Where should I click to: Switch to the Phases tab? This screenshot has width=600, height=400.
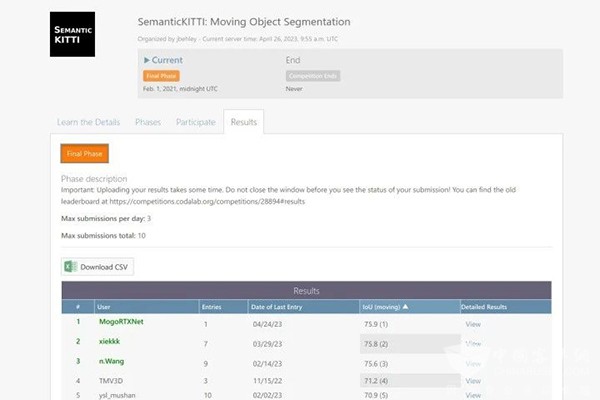148,122
